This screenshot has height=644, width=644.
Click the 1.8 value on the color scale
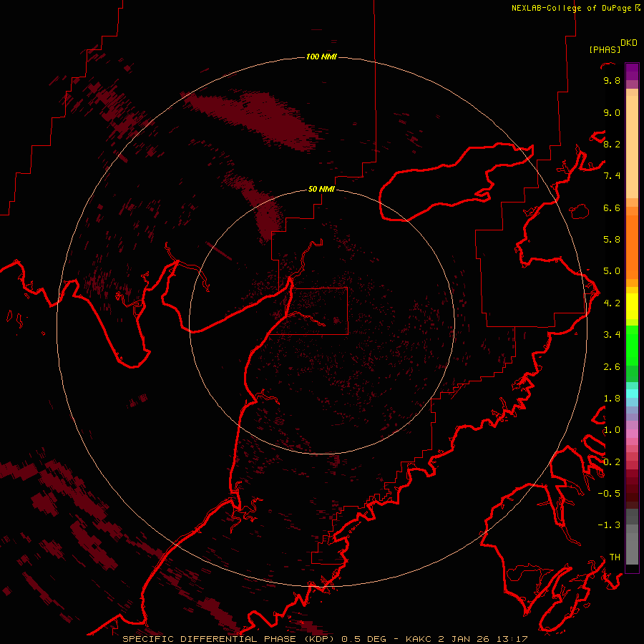[x=612, y=399]
